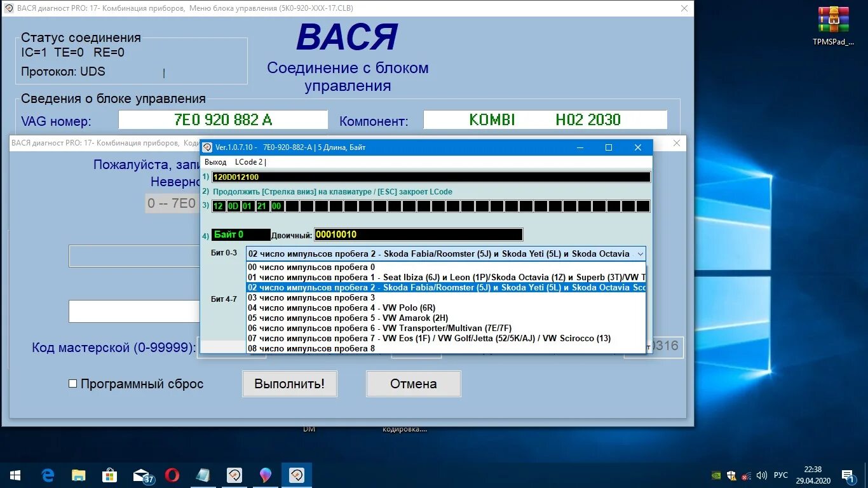Launch Microsoft Edge from taskbar
This screenshot has height=488, width=868.
pyautogui.click(x=48, y=475)
